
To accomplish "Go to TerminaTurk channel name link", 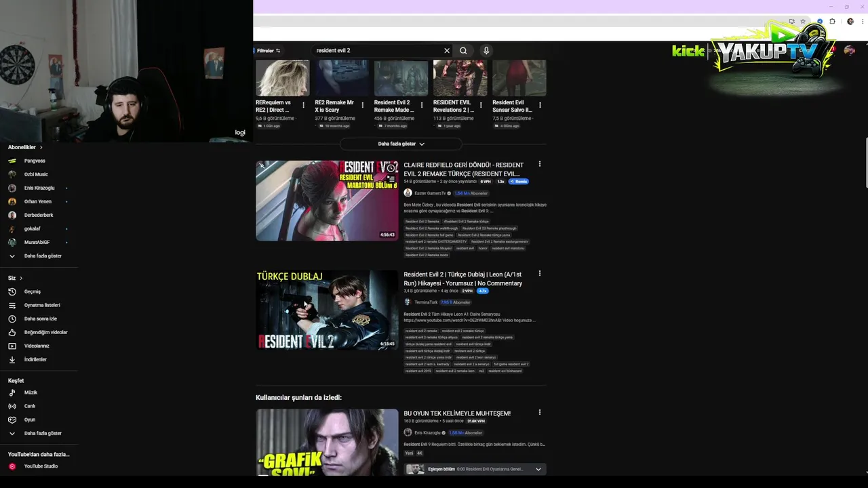I will pos(426,302).
